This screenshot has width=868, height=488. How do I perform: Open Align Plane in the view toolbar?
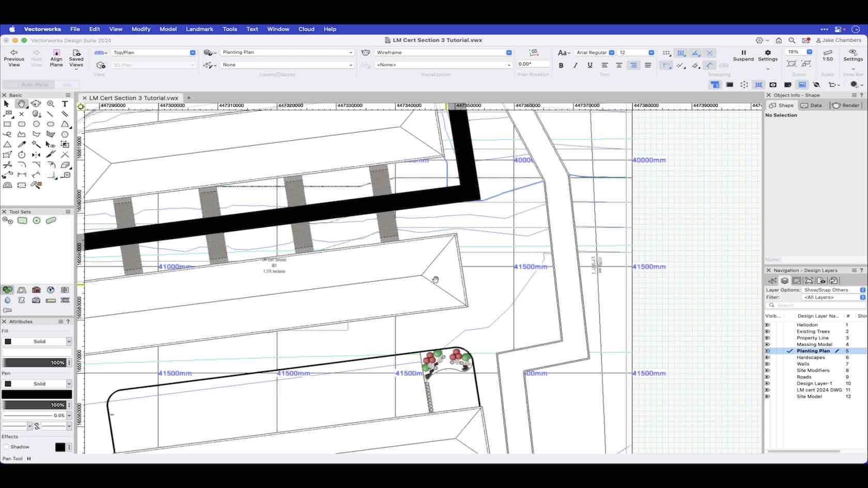56,58
